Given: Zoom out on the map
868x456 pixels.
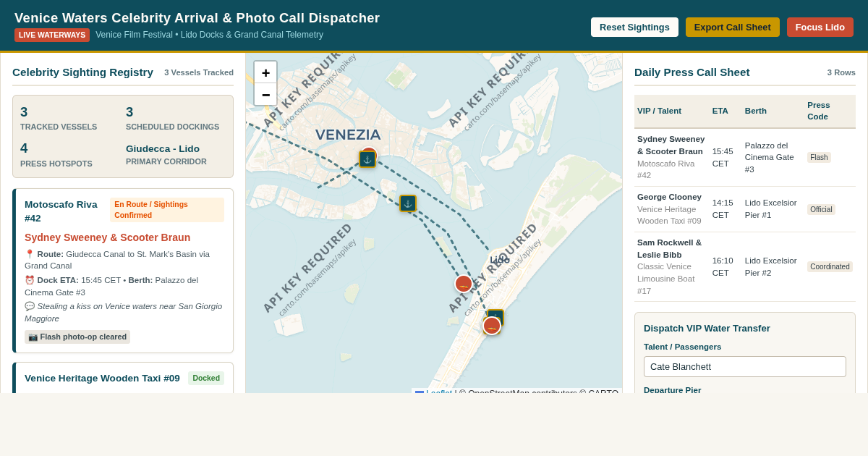Looking at the screenshot, I should [265, 94].
